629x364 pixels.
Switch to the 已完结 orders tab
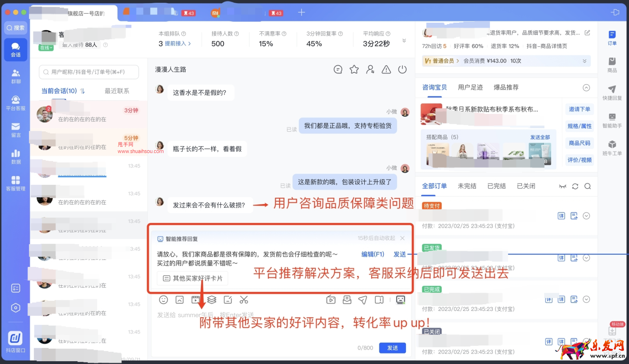pos(496,186)
